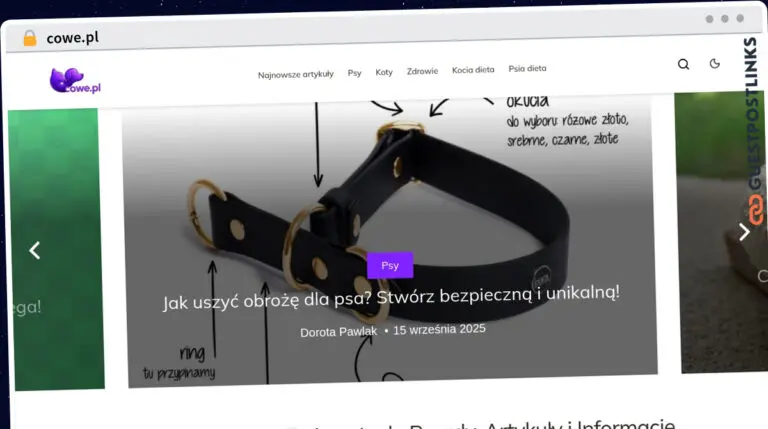Image resolution: width=768 pixels, height=429 pixels.
Task: Click author name Dorota Pawlak
Action: tap(338, 332)
